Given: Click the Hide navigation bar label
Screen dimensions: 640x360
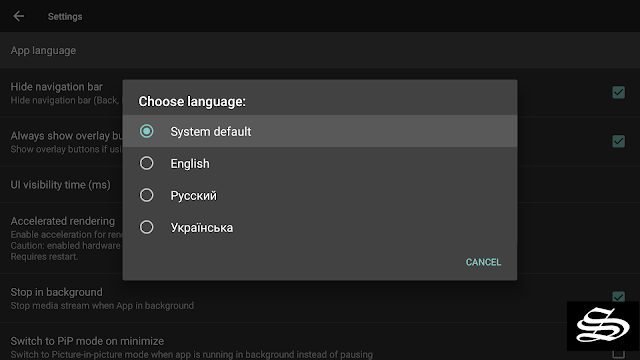Looking at the screenshot, I should [56, 87].
